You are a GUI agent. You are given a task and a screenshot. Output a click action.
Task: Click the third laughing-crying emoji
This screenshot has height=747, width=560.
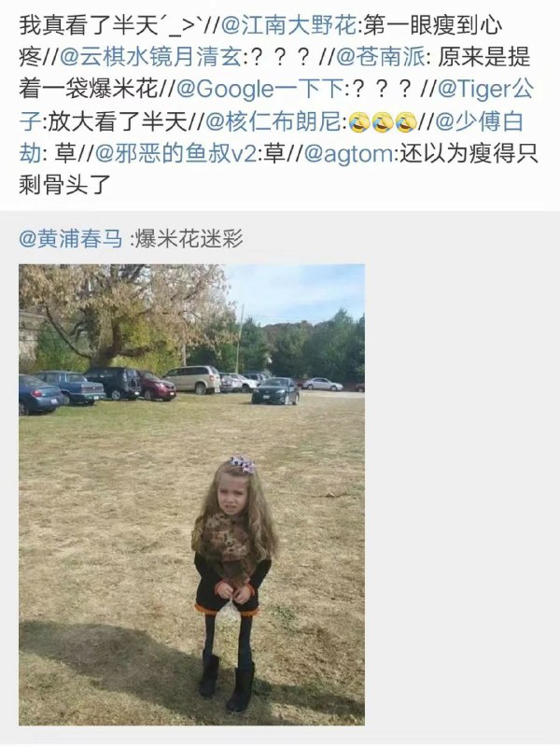[x=406, y=122]
